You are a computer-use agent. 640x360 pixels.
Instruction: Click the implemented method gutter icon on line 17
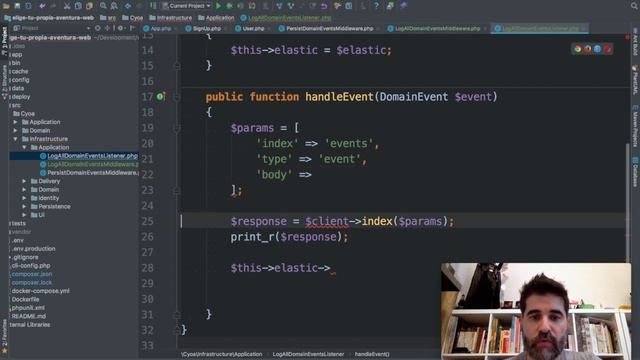(160, 97)
